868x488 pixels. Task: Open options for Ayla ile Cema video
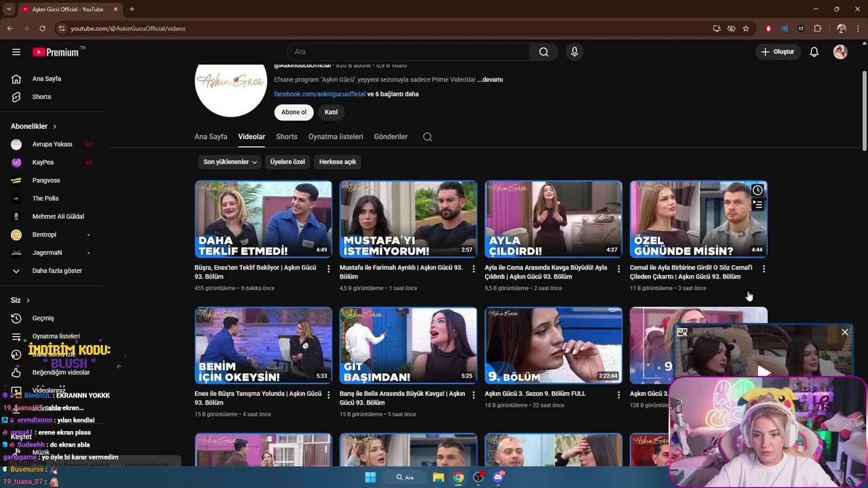coord(618,269)
